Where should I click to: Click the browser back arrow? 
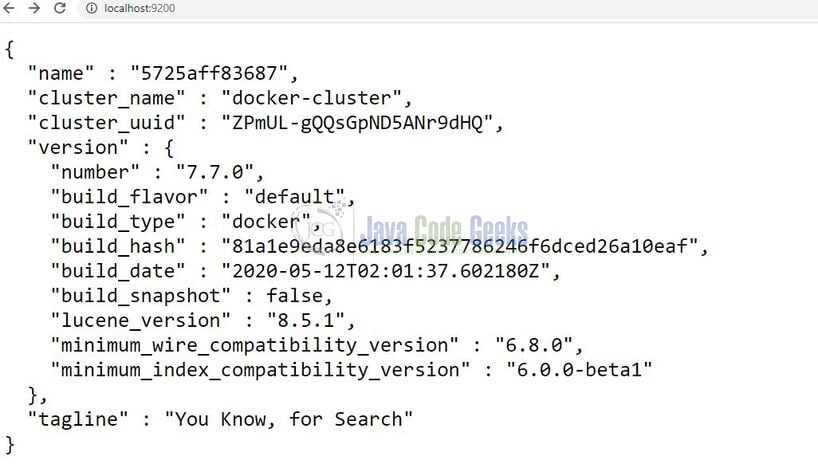tap(9, 8)
